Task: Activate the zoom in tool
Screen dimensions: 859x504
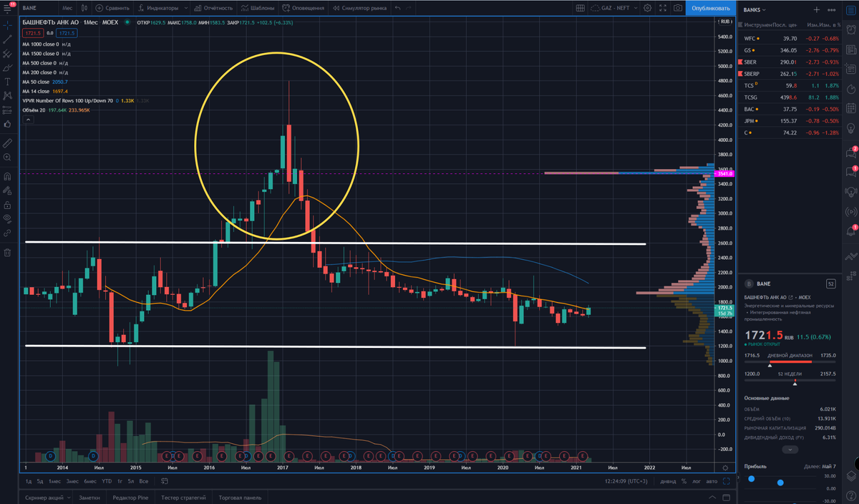Action: pyautogui.click(x=7, y=157)
